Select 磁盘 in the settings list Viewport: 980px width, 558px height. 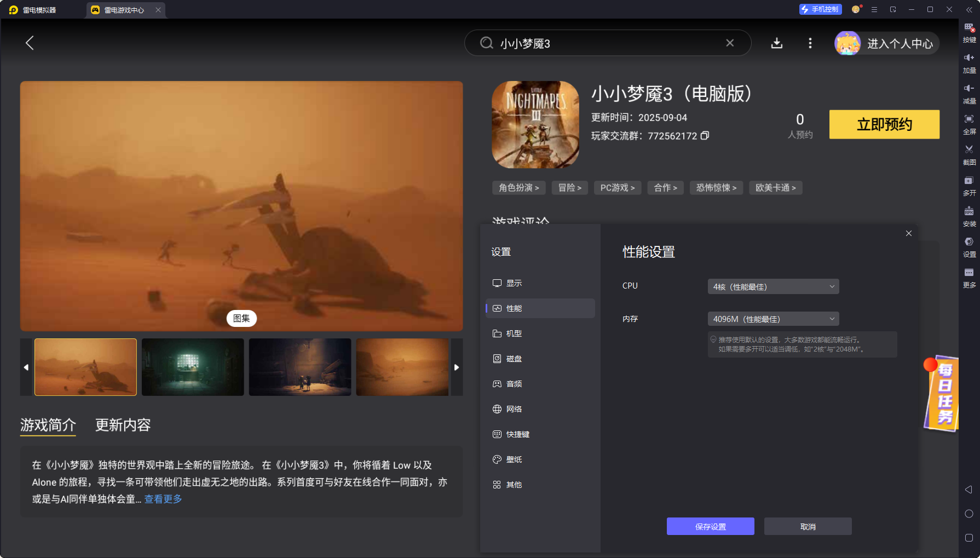point(540,359)
